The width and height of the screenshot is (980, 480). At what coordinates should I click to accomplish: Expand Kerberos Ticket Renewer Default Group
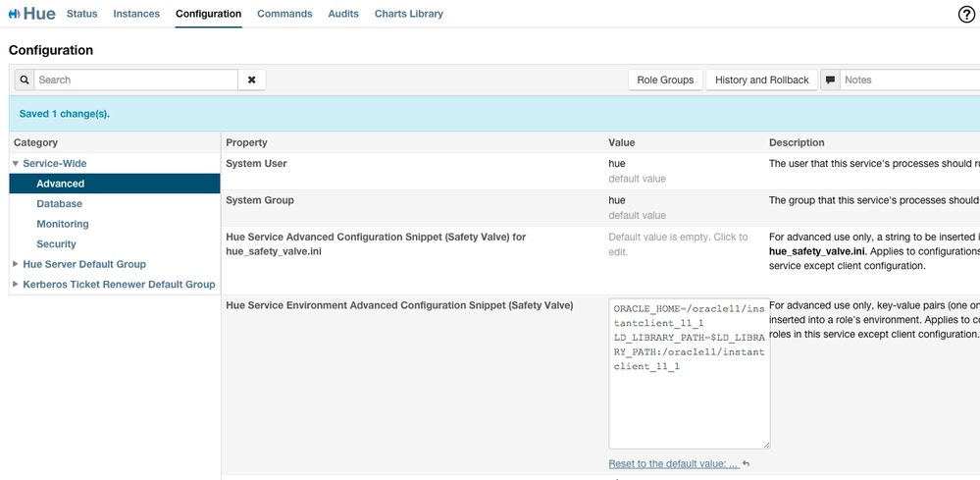(16, 285)
